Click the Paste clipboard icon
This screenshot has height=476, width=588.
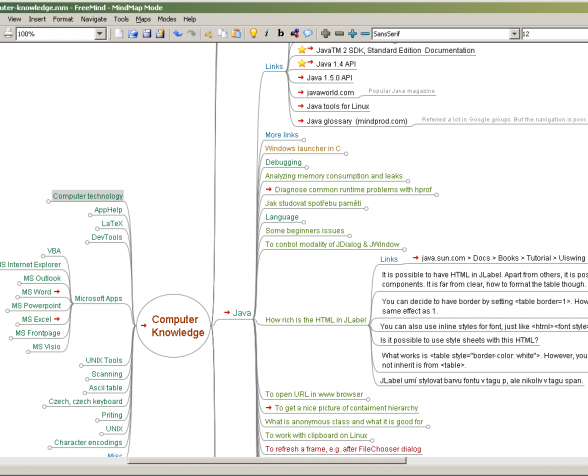236,33
